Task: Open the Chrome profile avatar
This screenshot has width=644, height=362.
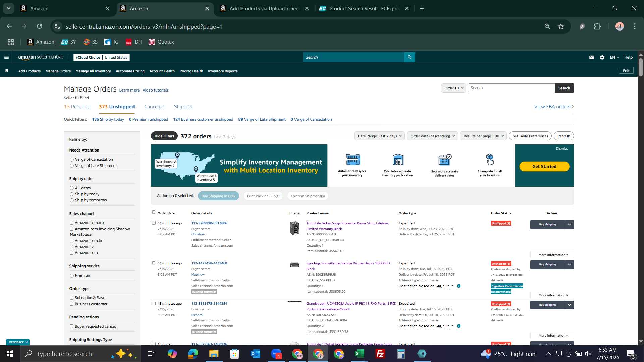Action: (x=620, y=26)
